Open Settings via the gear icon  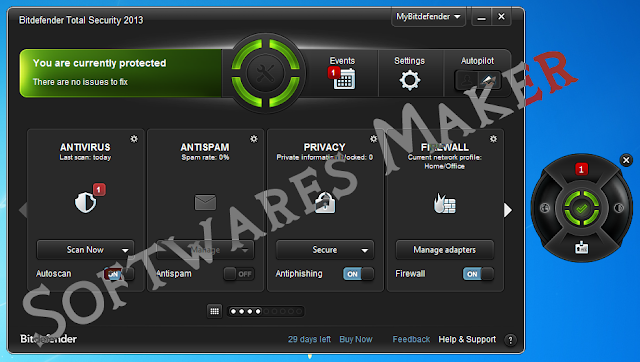[x=409, y=80]
